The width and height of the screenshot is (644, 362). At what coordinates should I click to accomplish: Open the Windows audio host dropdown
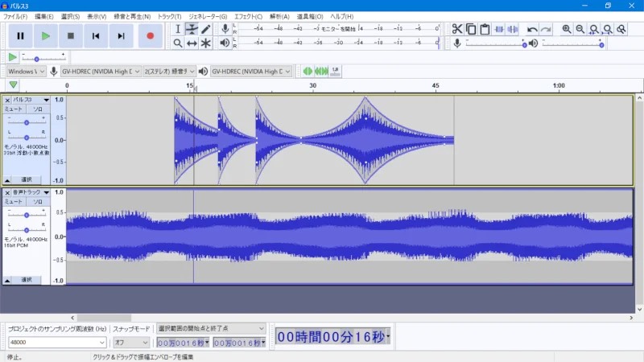[27, 72]
